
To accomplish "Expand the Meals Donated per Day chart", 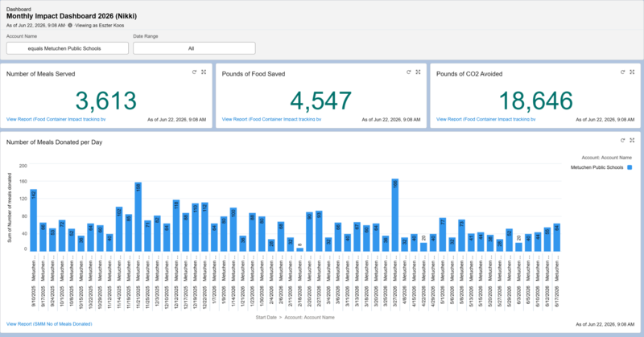I will tap(632, 141).
